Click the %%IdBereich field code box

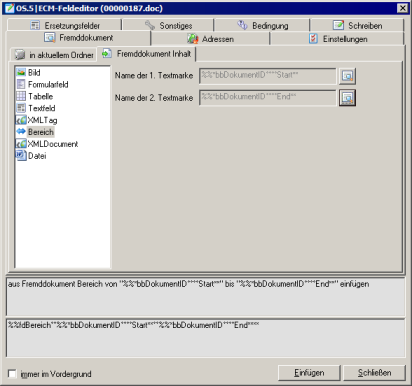coord(206,338)
